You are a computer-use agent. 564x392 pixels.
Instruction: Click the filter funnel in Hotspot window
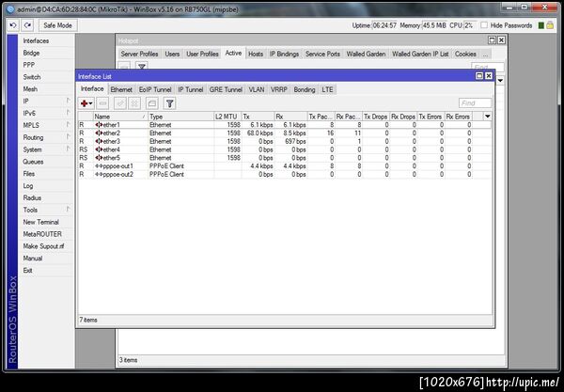click(142, 66)
